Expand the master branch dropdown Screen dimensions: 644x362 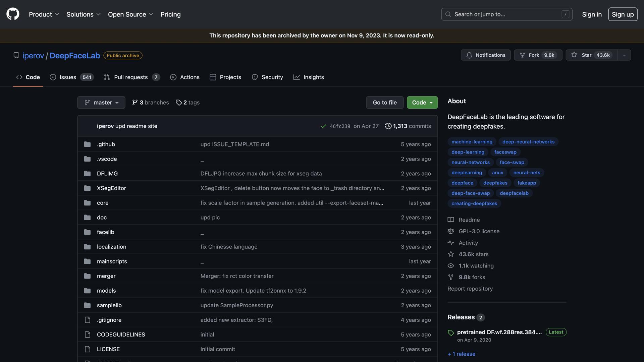point(101,103)
